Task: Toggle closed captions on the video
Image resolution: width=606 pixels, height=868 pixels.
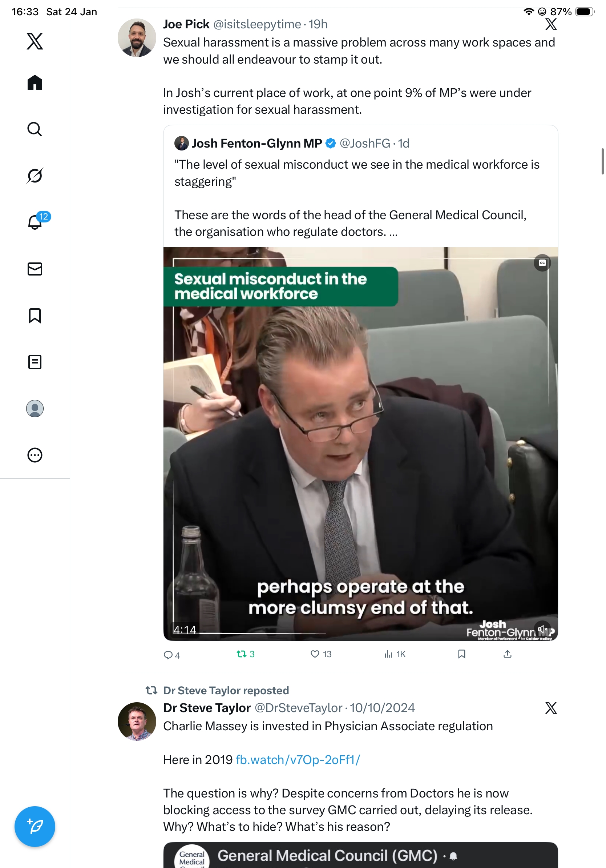Action: (x=542, y=263)
